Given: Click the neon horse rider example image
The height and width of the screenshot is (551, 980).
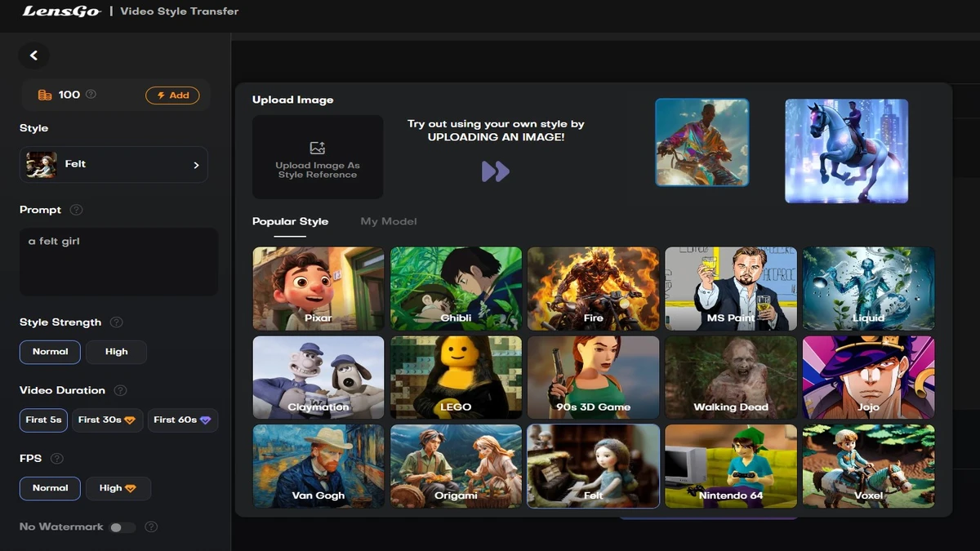Looking at the screenshot, I should click(847, 151).
